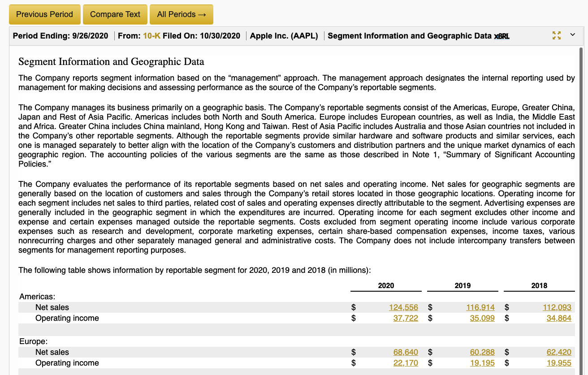Collapse the section with chevron arrow

pos(572,35)
